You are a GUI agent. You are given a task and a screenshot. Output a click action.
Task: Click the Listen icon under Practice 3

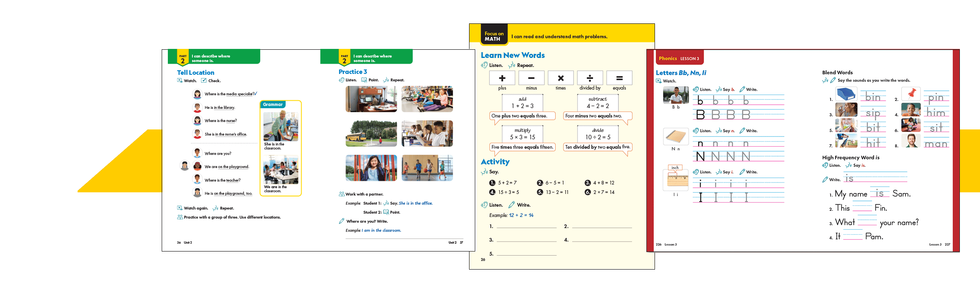click(341, 80)
